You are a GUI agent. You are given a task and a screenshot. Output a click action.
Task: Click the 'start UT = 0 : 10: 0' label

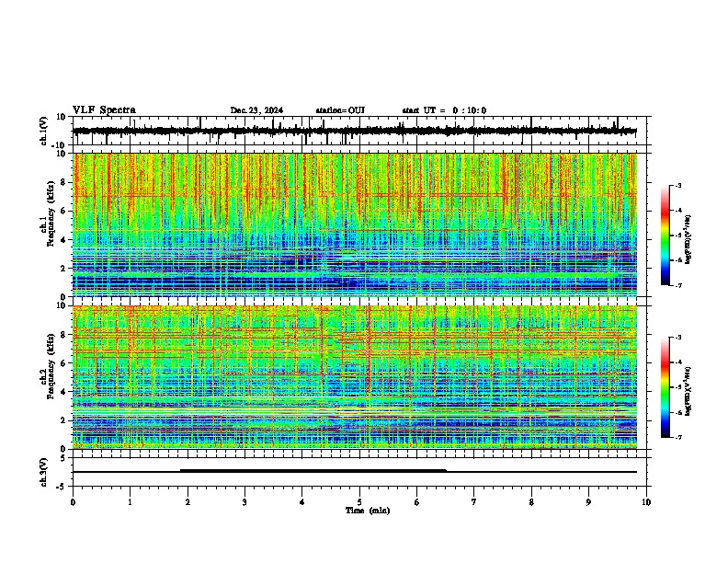444,110
